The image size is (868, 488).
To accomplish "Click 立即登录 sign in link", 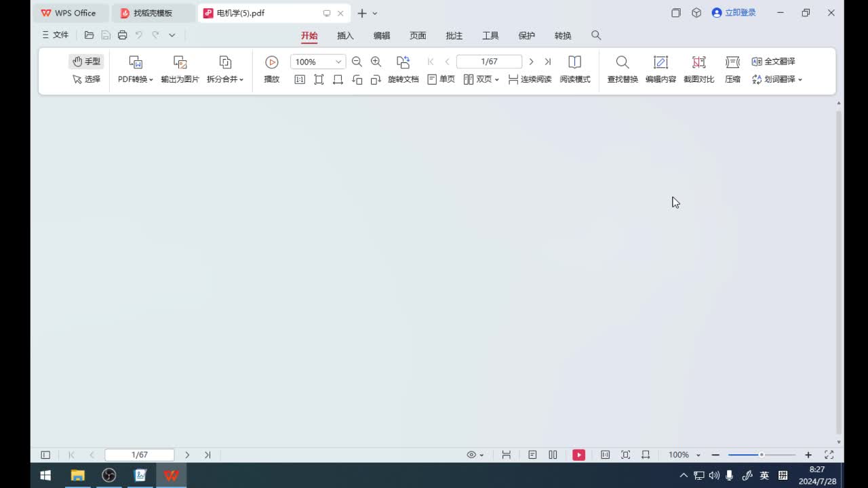I will [734, 13].
